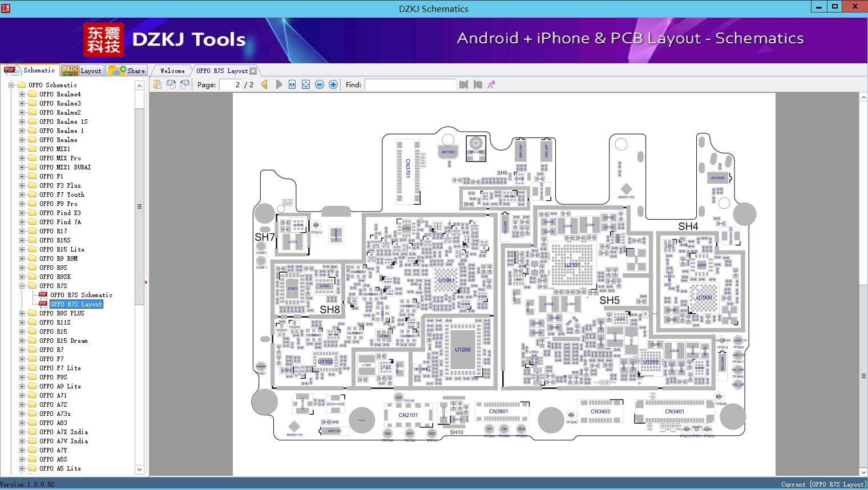Zoom in with the plus icon
The height and width of the screenshot is (490, 868).
[333, 84]
